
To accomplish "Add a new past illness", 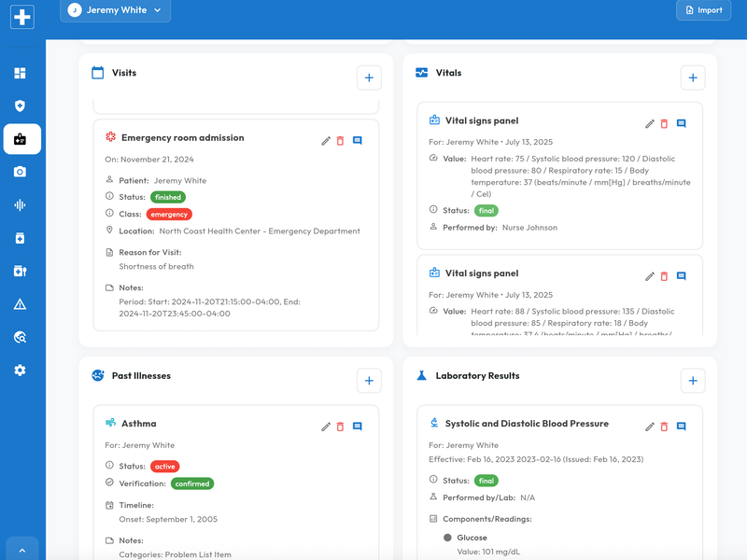I will click(x=369, y=381).
